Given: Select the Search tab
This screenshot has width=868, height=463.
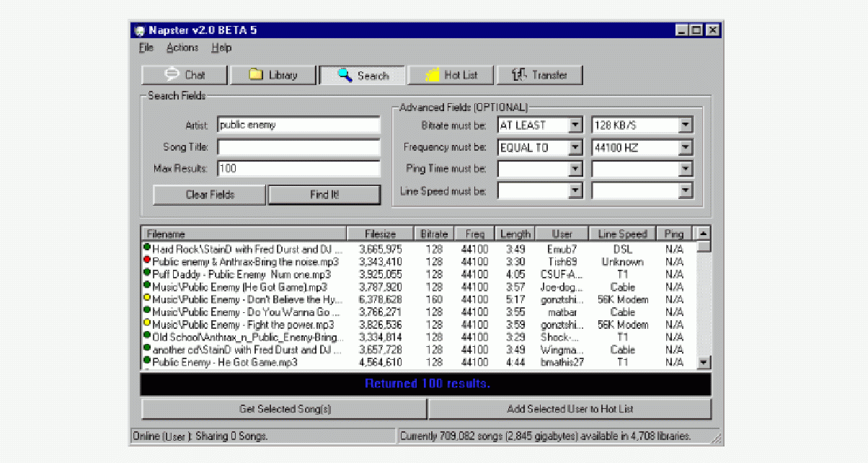Looking at the screenshot, I should (363, 75).
